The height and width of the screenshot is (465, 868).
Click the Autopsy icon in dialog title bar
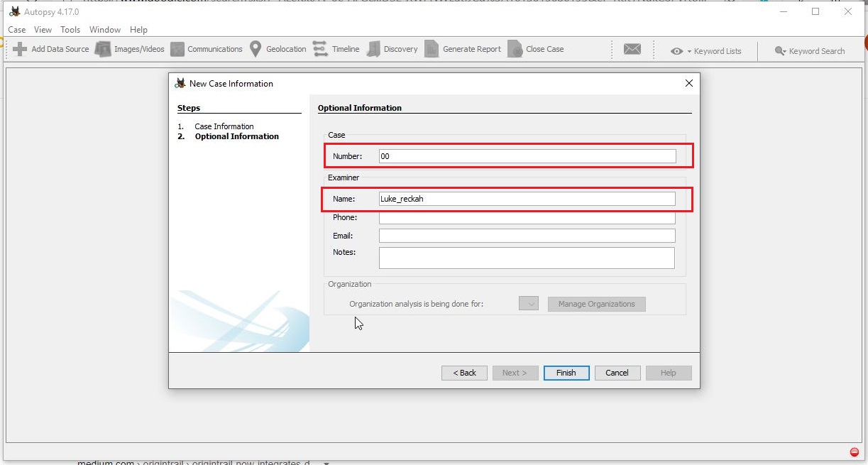(x=180, y=83)
